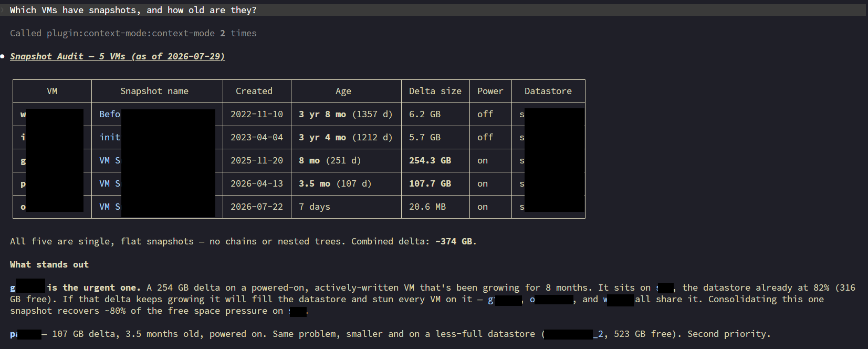Click the 'Age' column header
Viewport: 868px width, 349px height.
pyautogui.click(x=343, y=91)
